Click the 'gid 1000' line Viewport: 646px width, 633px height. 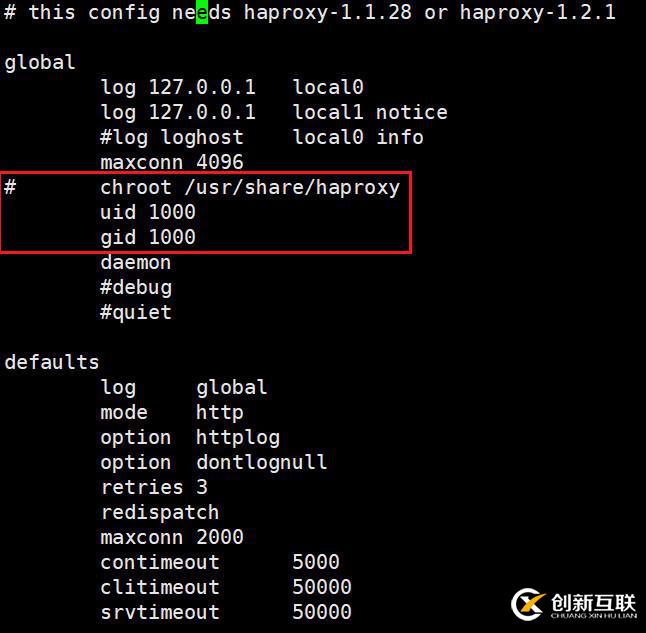[148, 238]
